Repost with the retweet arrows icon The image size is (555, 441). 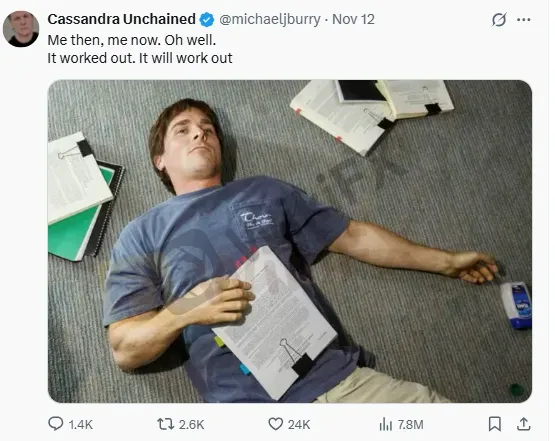point(166,424)
